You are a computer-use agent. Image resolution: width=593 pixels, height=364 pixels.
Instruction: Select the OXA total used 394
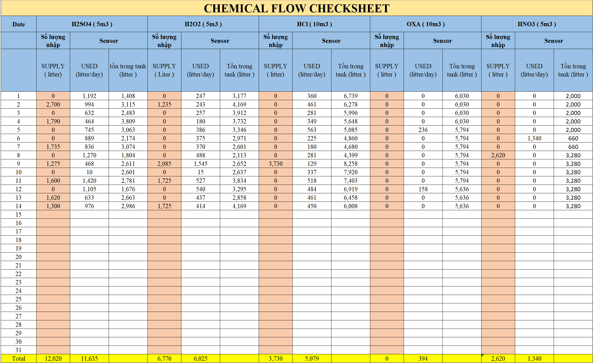coord(423,359)
